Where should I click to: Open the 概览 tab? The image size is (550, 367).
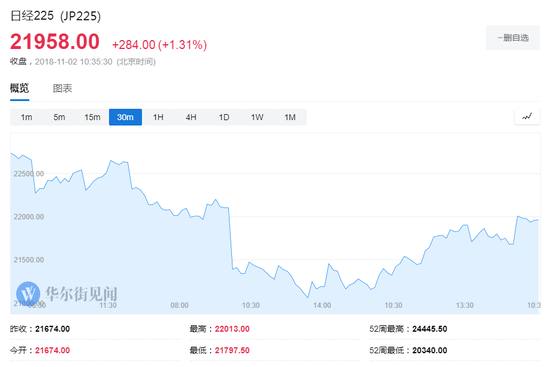click(x=19, y=88)
